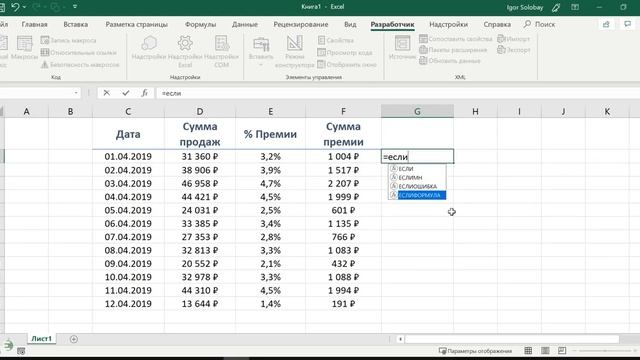Toggle Режим конструктора design mode
The width and height of the screenshot is (640, 360).
pyautogui.click(x=294, y=51)
